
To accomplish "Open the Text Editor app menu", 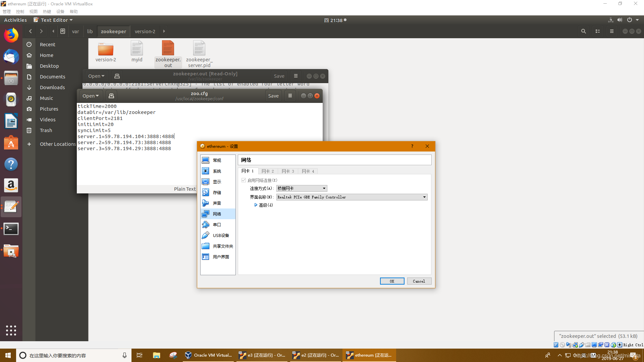I will (53, 20).
